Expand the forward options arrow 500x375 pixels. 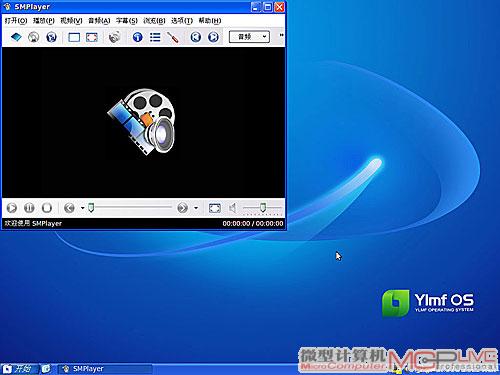tap(196, 208)
